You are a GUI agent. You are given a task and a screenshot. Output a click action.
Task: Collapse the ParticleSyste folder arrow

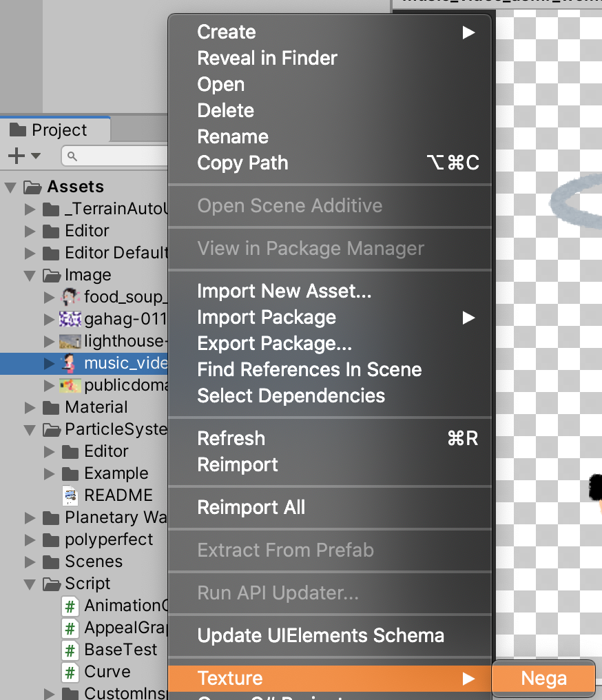[30, 429]
